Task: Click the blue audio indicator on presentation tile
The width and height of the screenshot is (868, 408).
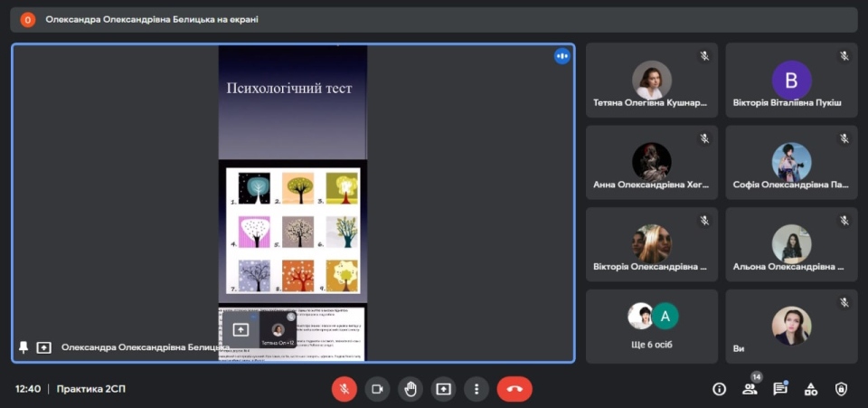Action: click(x=561, y=56)
